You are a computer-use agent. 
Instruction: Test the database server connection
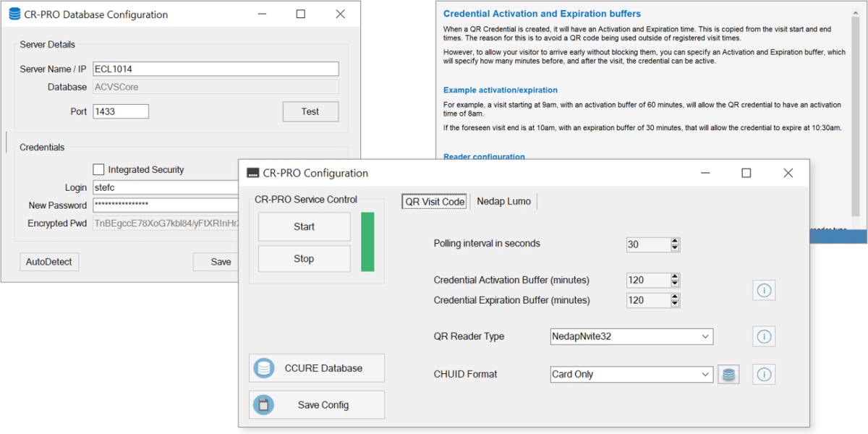tap(310, 111)
